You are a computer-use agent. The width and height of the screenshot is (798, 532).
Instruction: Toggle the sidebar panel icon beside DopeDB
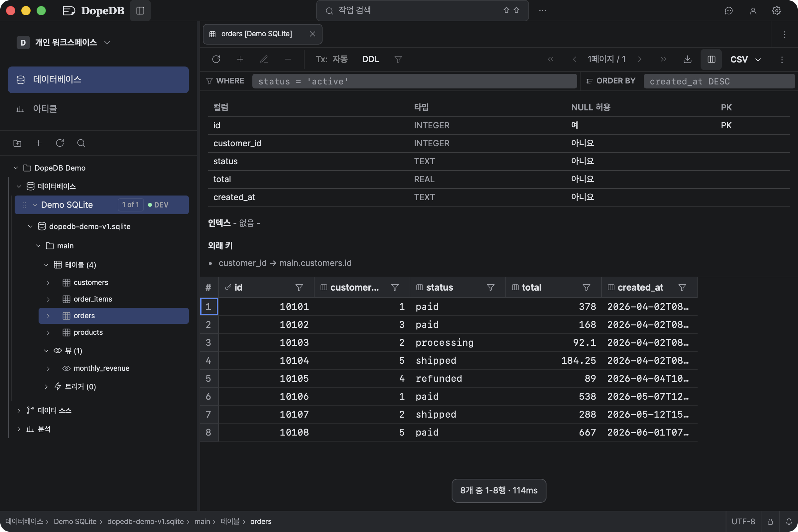pyautogui.click(x=140, y=11)
